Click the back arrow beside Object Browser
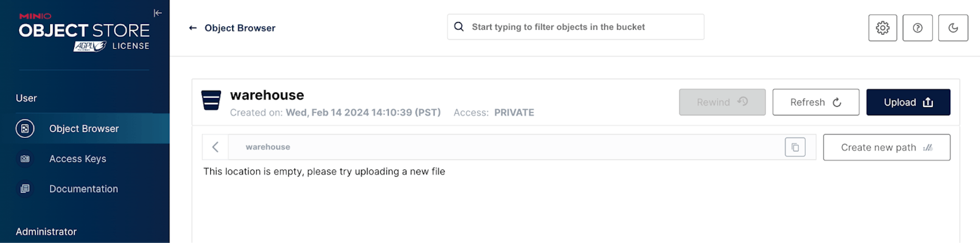This screenshot has height=243, width=980. 193,28
